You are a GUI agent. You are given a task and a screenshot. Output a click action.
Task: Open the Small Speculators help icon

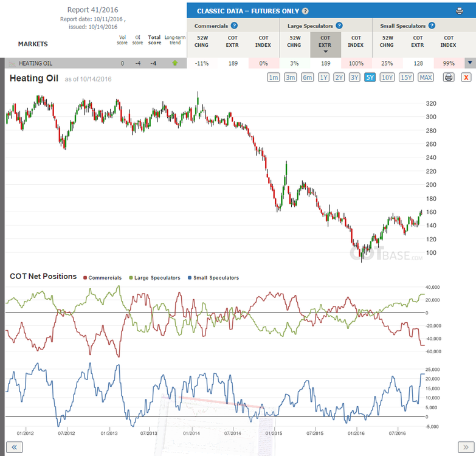point(432,26)
